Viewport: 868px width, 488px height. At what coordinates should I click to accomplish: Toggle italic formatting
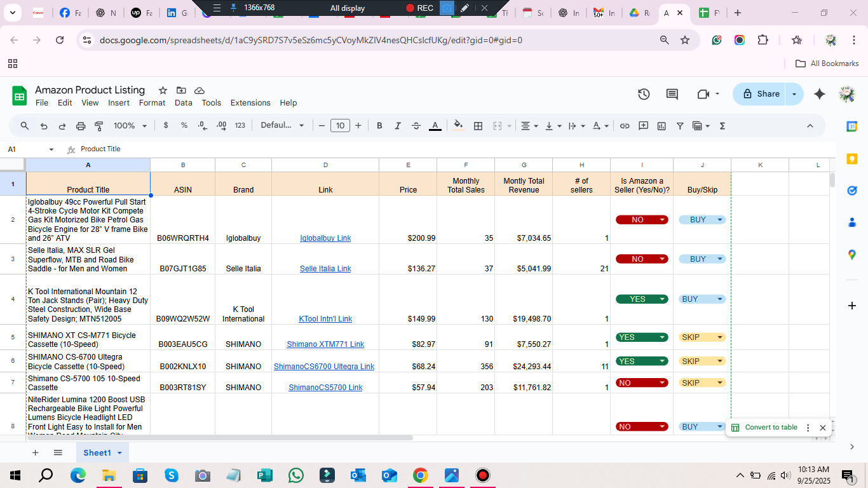tap(398, 126)
